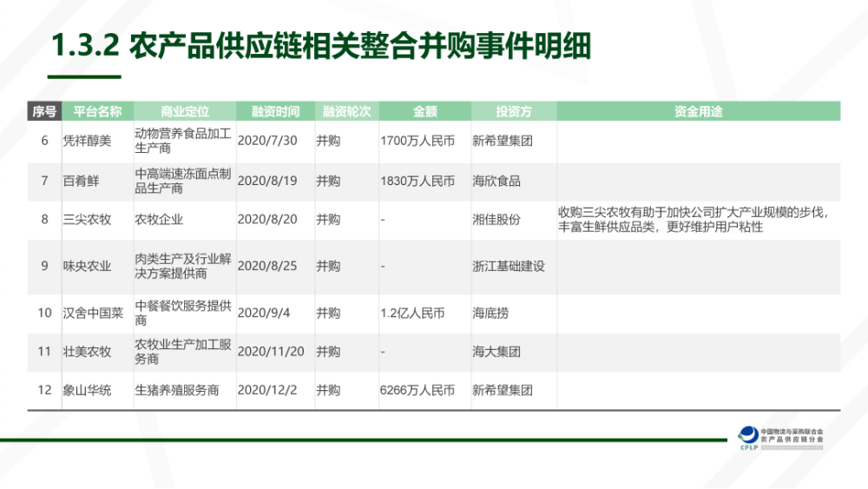868x489 pixels.
Task: Select the date '2020/7/30'
Action: click(267, 141)
